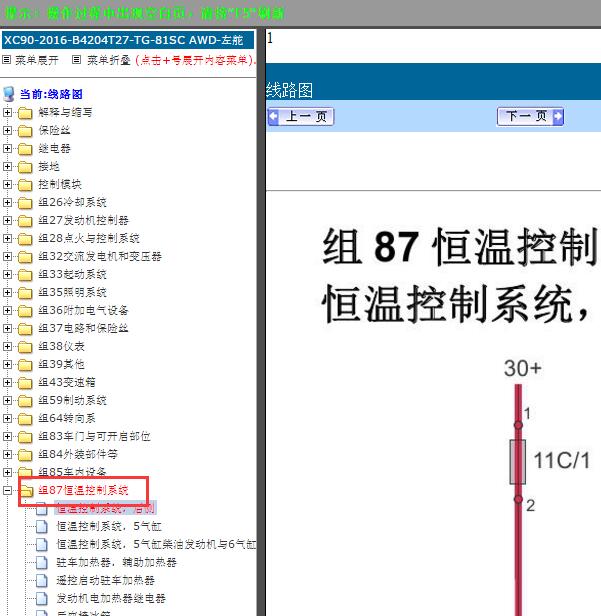Viewport: 601px width, 616px height.
Task: Click the 解释与缩写 folder icon
Action: coord(25,113)
